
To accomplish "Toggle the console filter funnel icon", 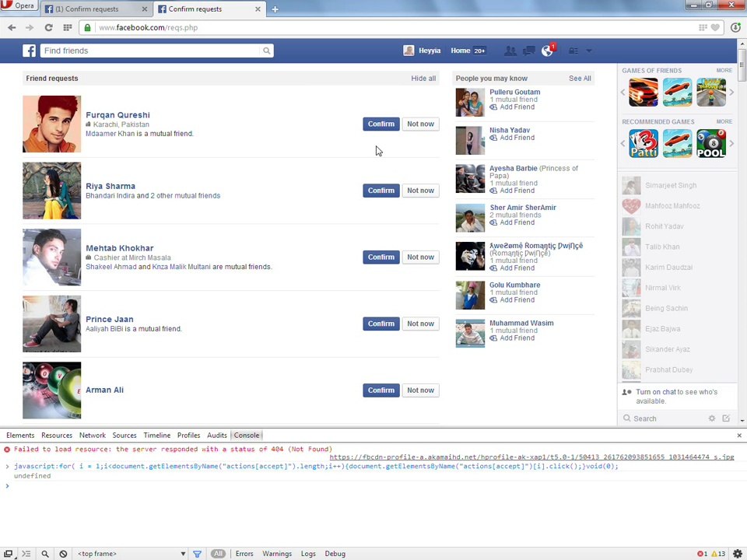I will (x=197, y=554).
